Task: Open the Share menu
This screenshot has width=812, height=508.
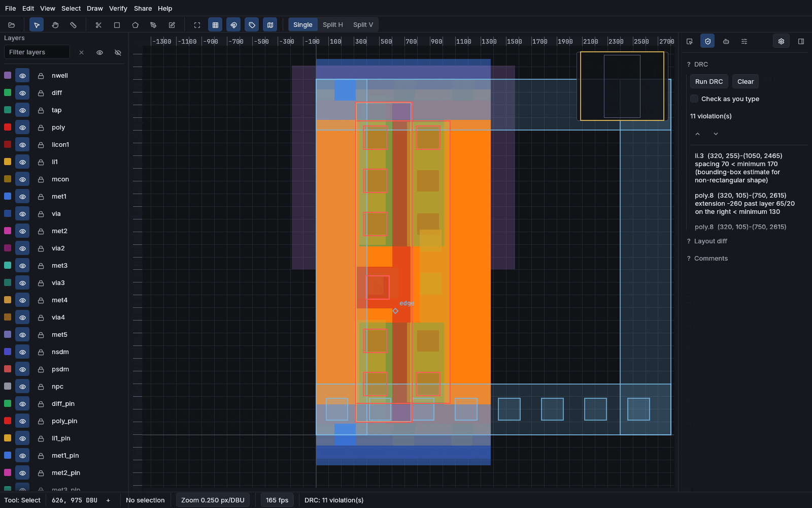Action: coord(143,9)
